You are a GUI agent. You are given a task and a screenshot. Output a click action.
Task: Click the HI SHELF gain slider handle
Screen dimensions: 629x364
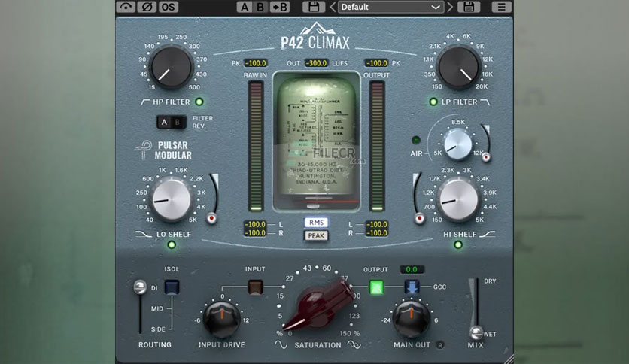pyautogui.click(x=420, y=219)
